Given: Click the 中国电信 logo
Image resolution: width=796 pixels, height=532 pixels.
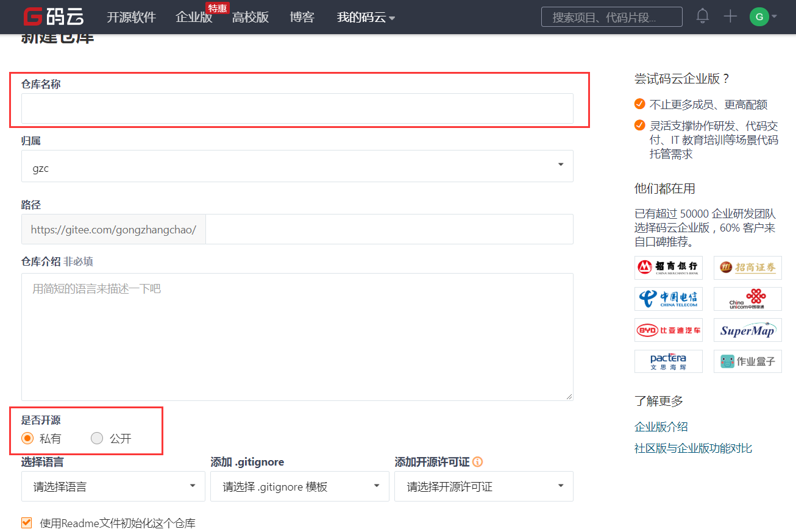Looking at the screenshot, I should pos(668,299).
